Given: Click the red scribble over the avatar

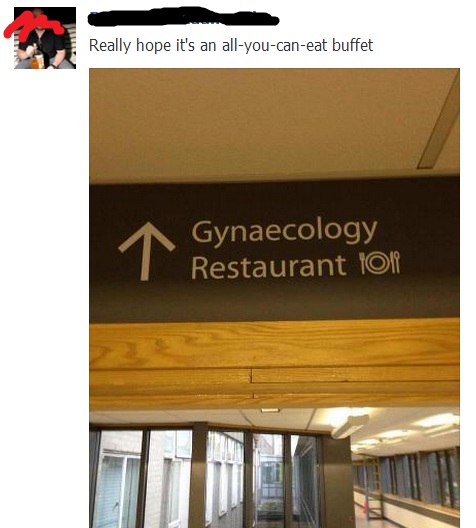Looking at the screenshot, I should click(33, 26).
